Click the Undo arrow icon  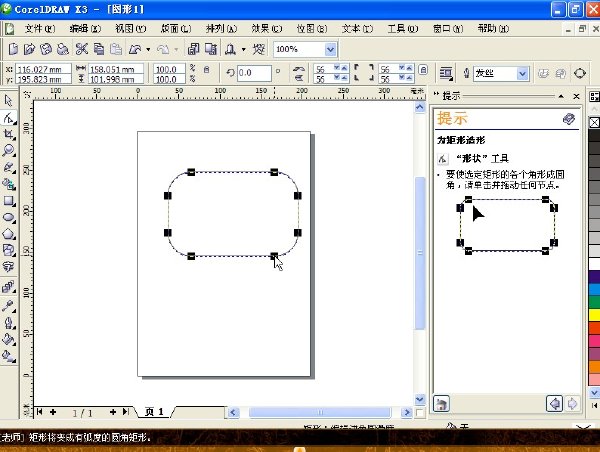pos(135,49)
